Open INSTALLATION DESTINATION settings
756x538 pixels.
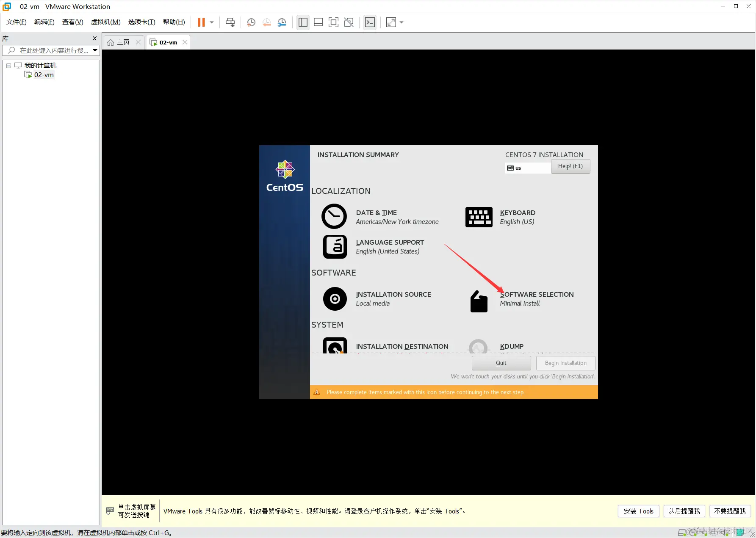(402, 347)
